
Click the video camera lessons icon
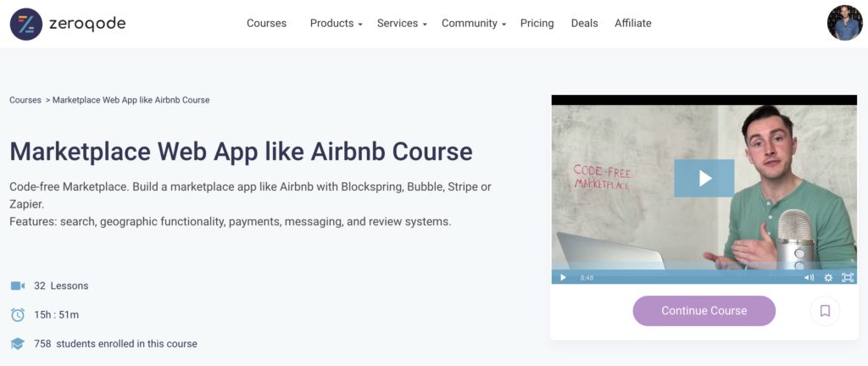point(18,286)
